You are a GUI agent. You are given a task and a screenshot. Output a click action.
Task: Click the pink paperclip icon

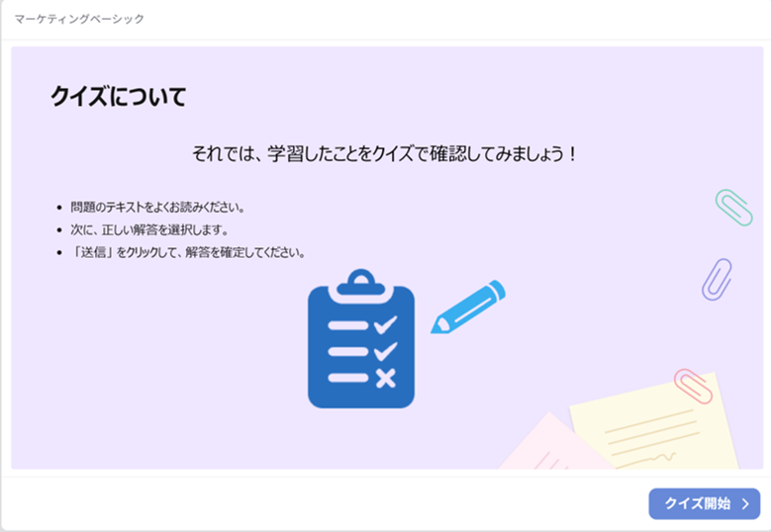pos(693,386)
